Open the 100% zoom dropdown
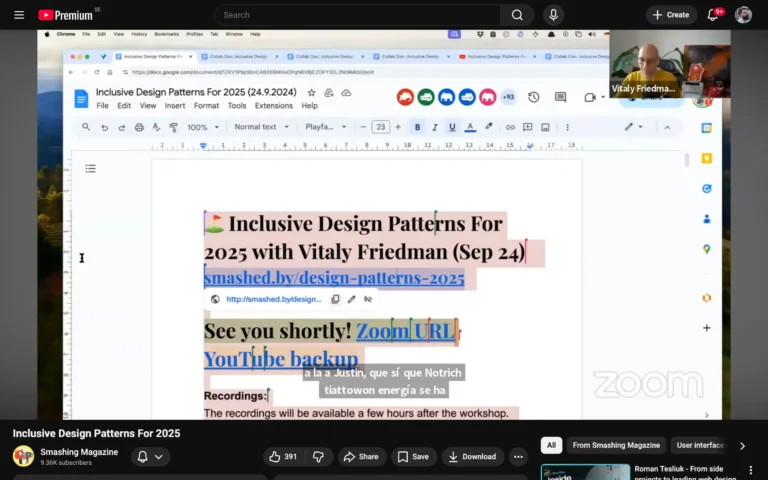The width and height of the screenshot is (768, 480). click(x=203, y=127)
